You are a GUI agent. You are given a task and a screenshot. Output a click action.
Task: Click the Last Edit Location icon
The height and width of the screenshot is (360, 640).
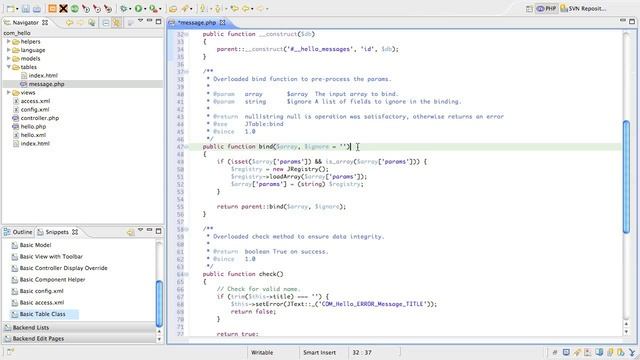(x=234, y=8)
